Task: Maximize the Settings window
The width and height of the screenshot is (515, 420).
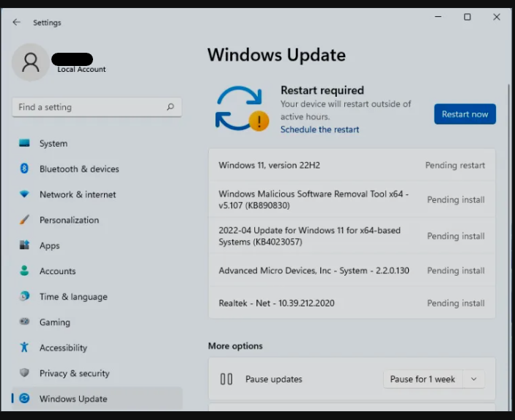Action: point(467,16)
